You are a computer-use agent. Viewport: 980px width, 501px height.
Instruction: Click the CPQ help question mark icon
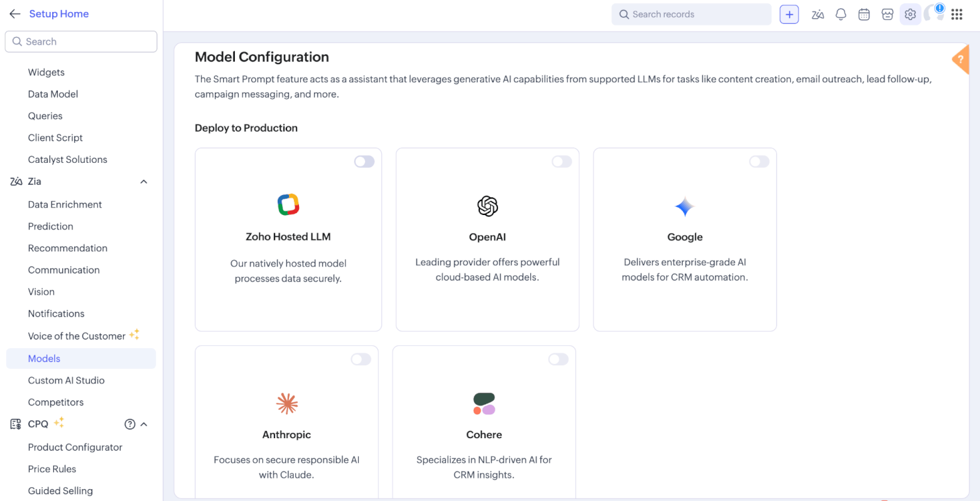(130, 424)
